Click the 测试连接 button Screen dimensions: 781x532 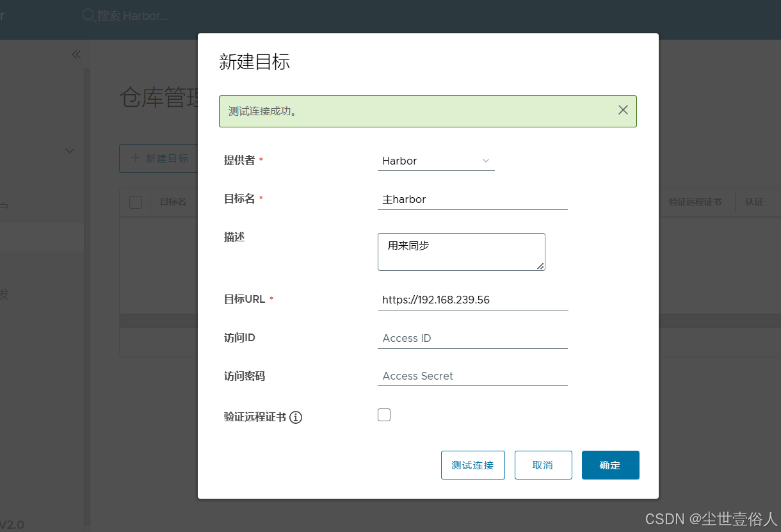pyautogui.click(x=472, y=465)
